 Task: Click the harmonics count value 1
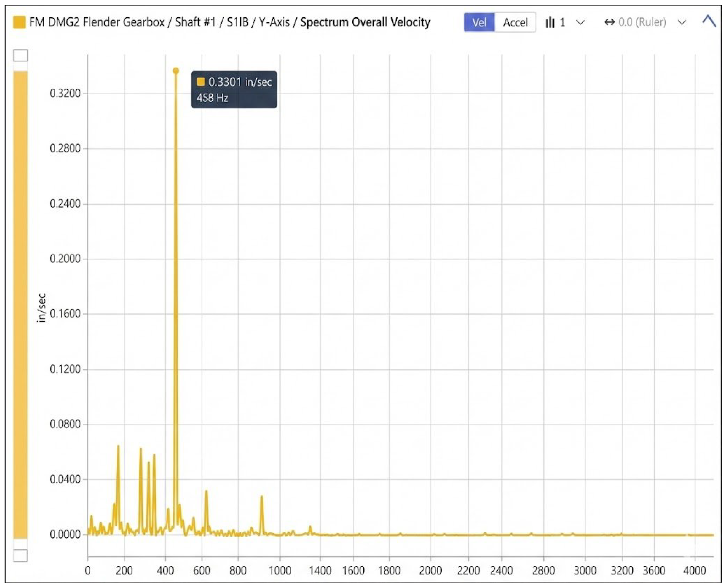[562, 22]
